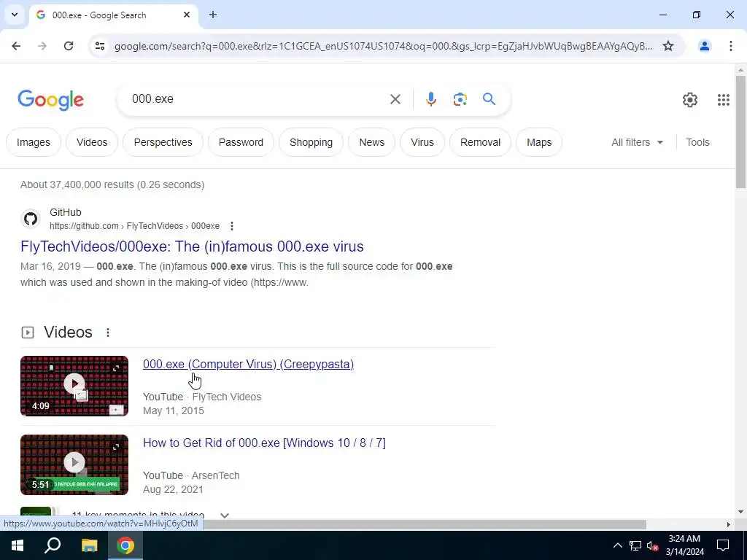Go back to the previous page
This screenshot has width=747, height=560.
tap(16, 46)
